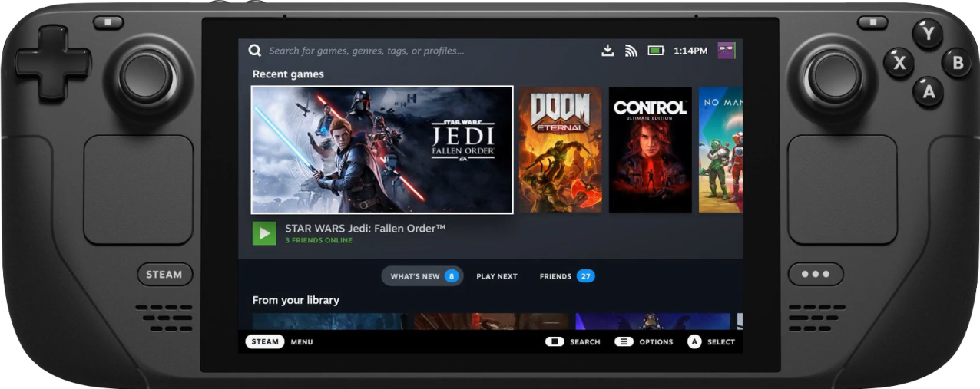Click the B face button
Screen dimensions: 980x389
point(958,63)
